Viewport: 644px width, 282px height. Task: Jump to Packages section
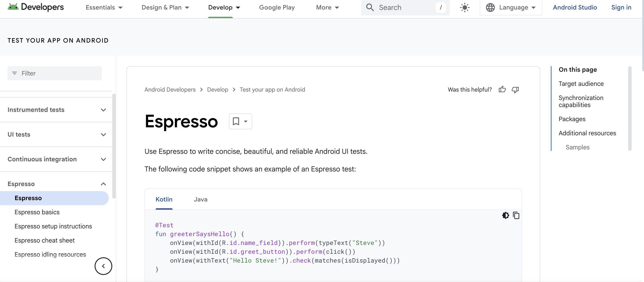point(572,119)
